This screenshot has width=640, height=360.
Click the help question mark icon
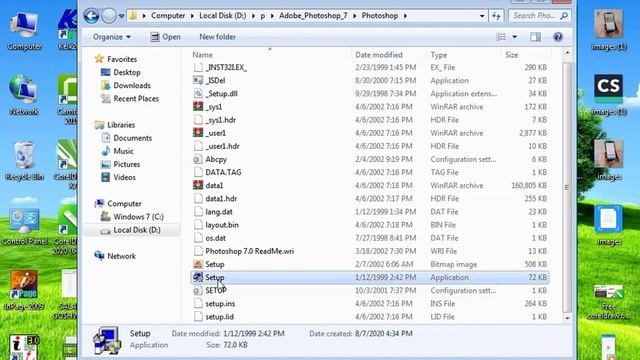[558, 37]
